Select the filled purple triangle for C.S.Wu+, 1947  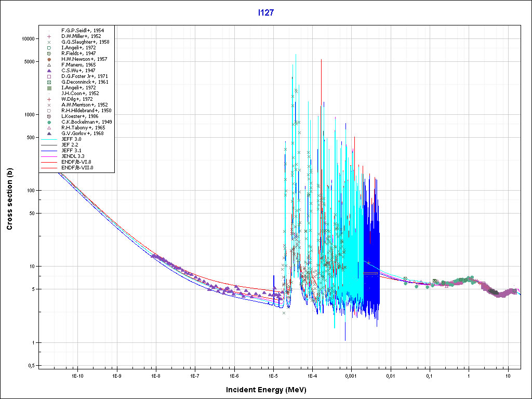click(x=48, y=71)
